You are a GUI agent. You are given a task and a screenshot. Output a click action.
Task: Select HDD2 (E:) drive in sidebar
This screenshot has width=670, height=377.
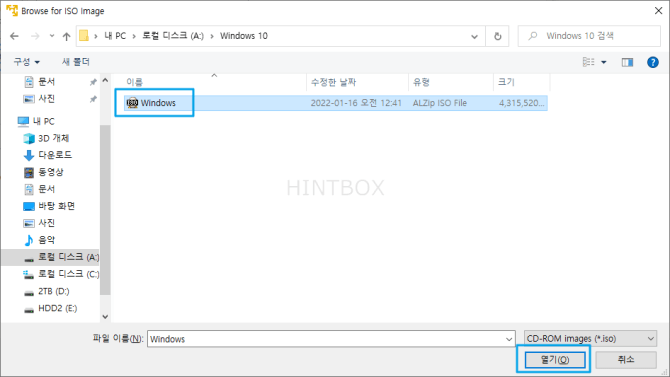coord(57,308)
